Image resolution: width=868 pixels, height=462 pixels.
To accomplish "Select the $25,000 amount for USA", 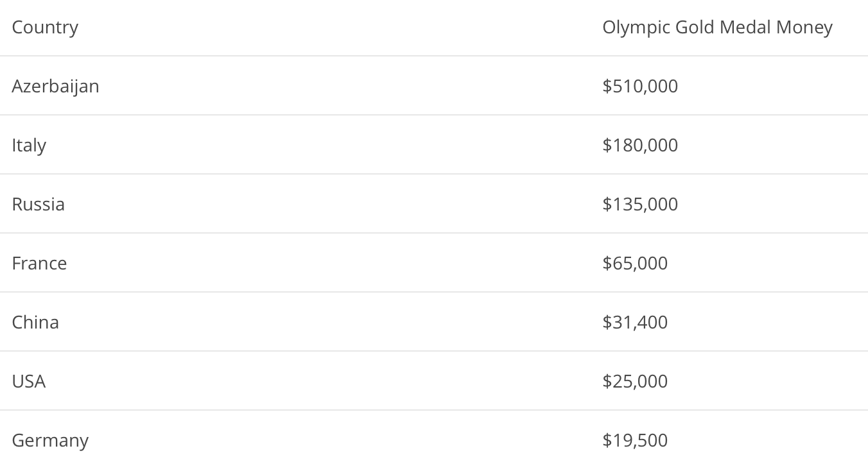I will tap(635, 381).
